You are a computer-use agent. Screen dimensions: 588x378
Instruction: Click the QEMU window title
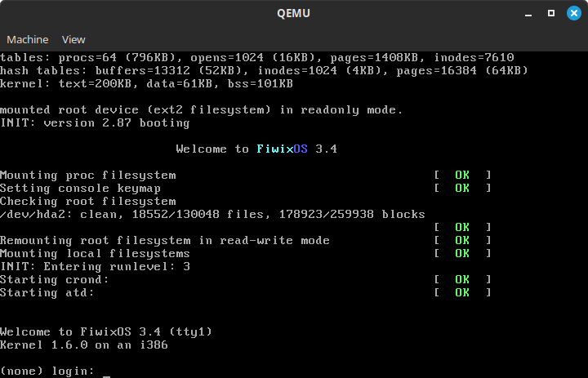(293, 14)
